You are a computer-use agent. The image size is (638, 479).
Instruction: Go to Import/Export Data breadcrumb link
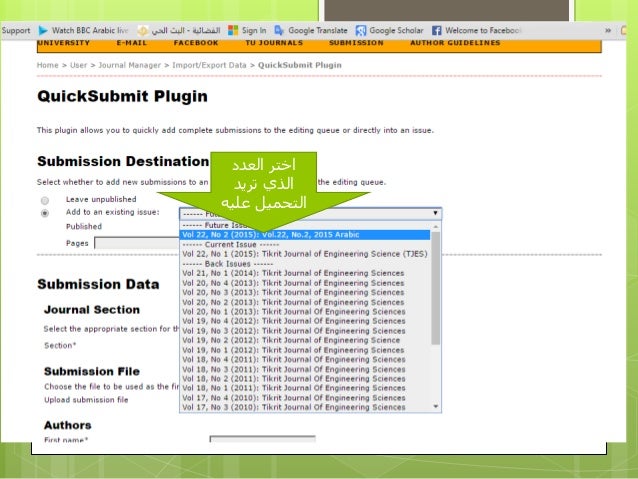209,65
